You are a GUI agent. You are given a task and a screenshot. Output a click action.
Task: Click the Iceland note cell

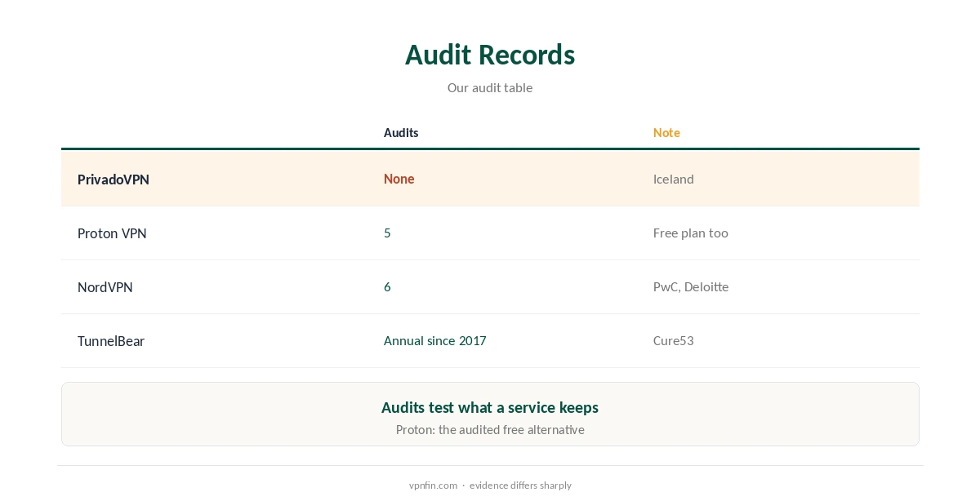click(x=674, y=179)
